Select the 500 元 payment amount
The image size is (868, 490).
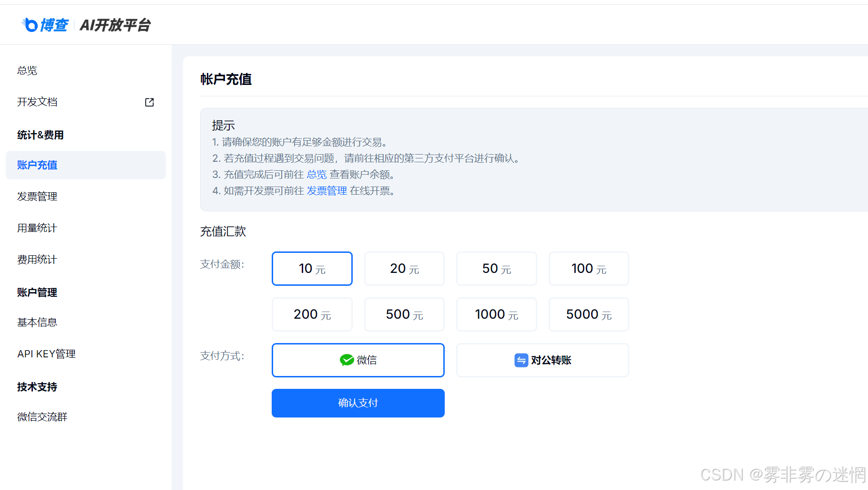pyautogui.click(x=404, y=314)
